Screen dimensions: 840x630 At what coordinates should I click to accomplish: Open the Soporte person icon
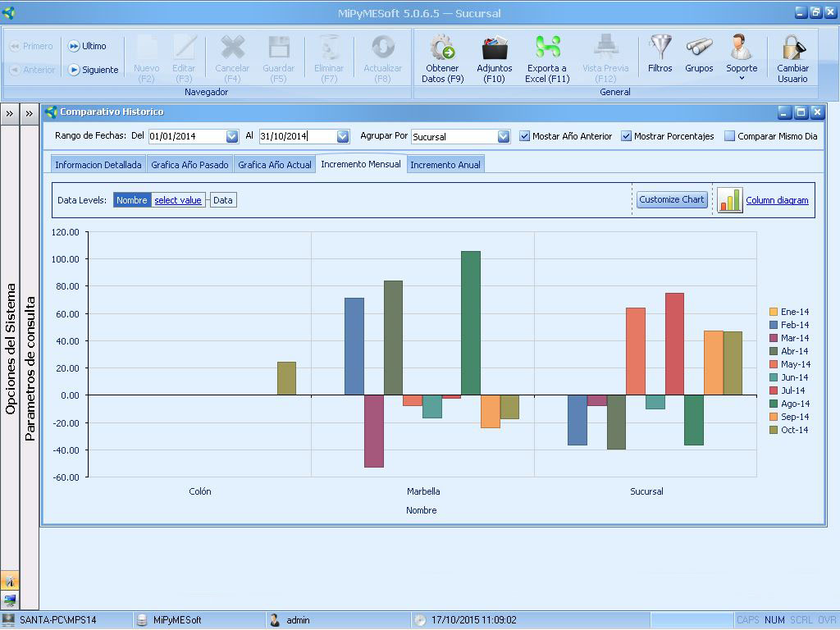pos(742,47)
